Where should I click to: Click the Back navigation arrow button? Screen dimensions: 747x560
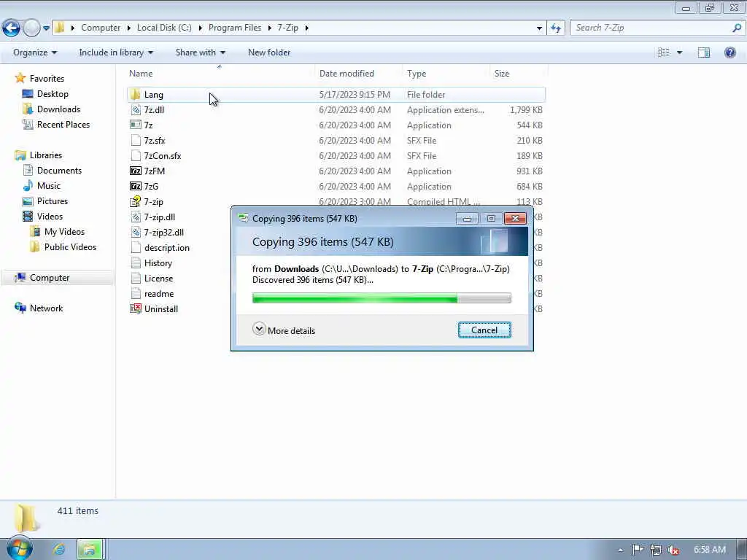coord(12,28)
